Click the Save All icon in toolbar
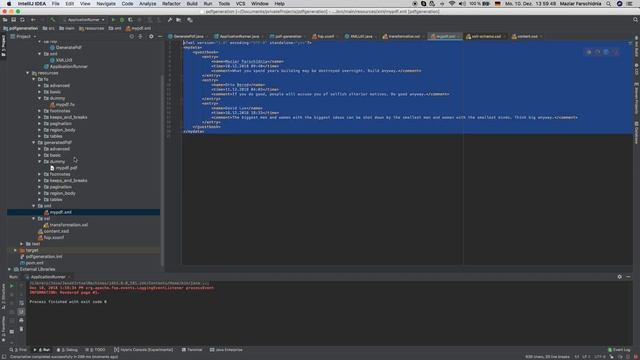Viewport: 640px width, 360px height. coord(13,20)
